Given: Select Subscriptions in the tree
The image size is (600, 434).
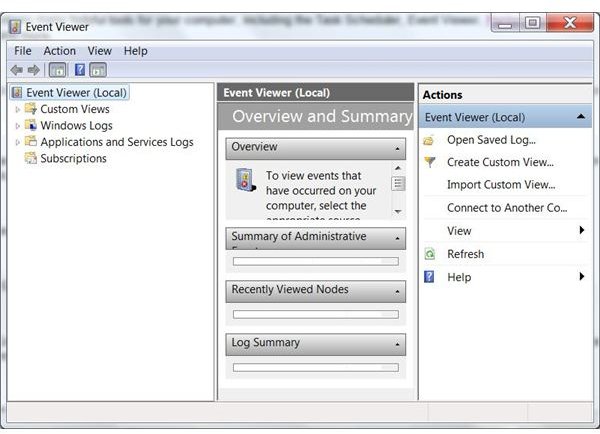Looking at the screenshot, I should coord(73,158).
